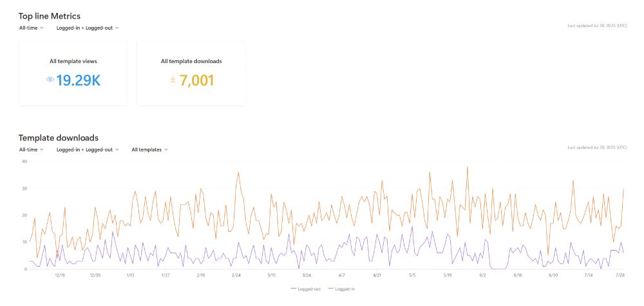Click the 6/2 x-axis label

click(x=482, y=275)
